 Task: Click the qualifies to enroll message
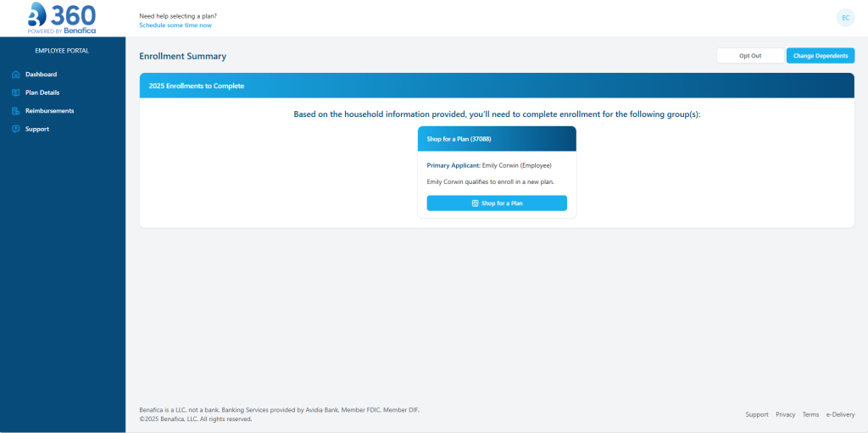coord(491,181)
